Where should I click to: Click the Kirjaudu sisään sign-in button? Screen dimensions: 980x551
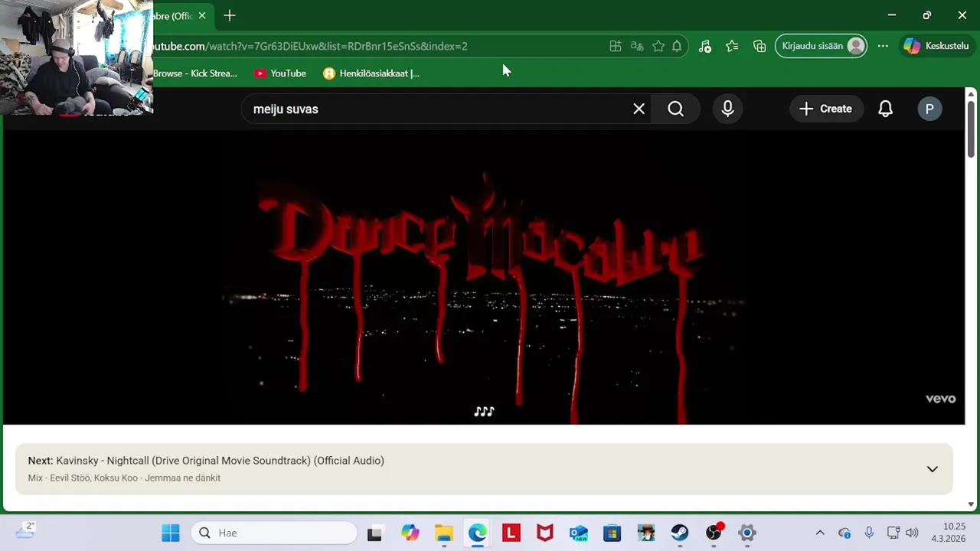point(822,46)
